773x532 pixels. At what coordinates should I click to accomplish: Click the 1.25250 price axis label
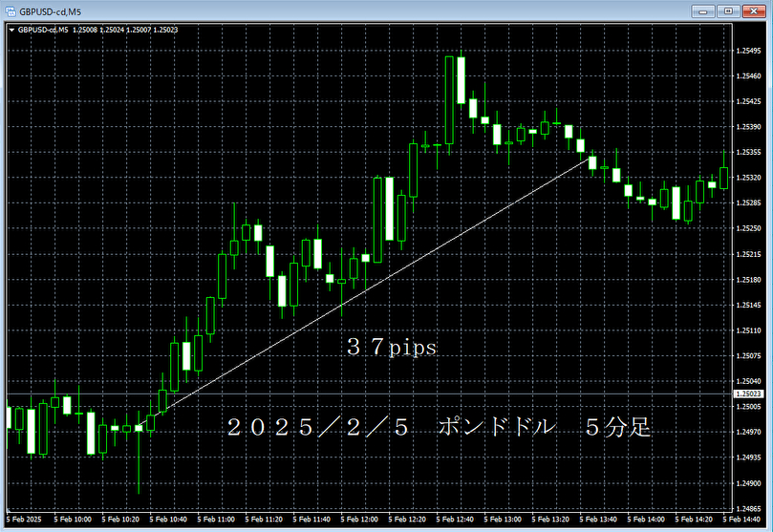[748, 228]
